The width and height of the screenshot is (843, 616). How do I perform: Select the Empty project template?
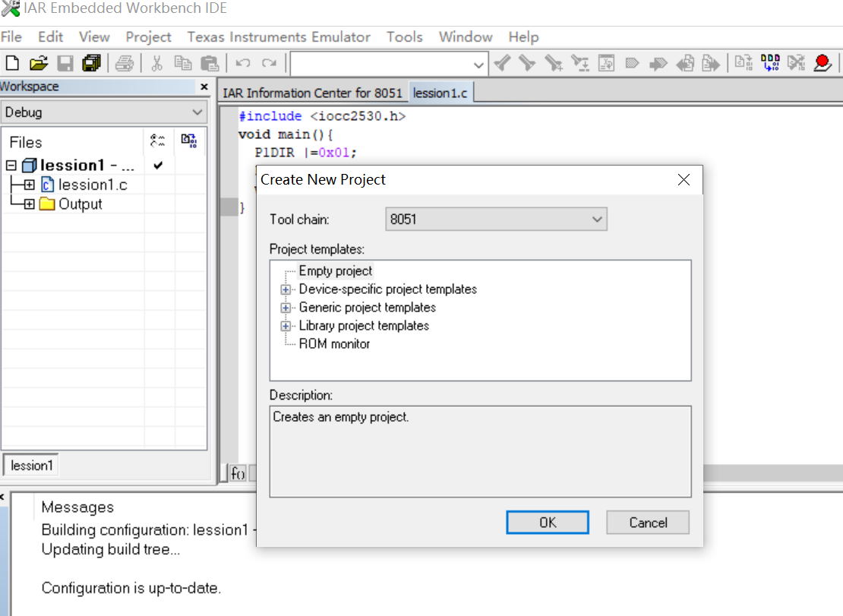click(x=336, y=271)
